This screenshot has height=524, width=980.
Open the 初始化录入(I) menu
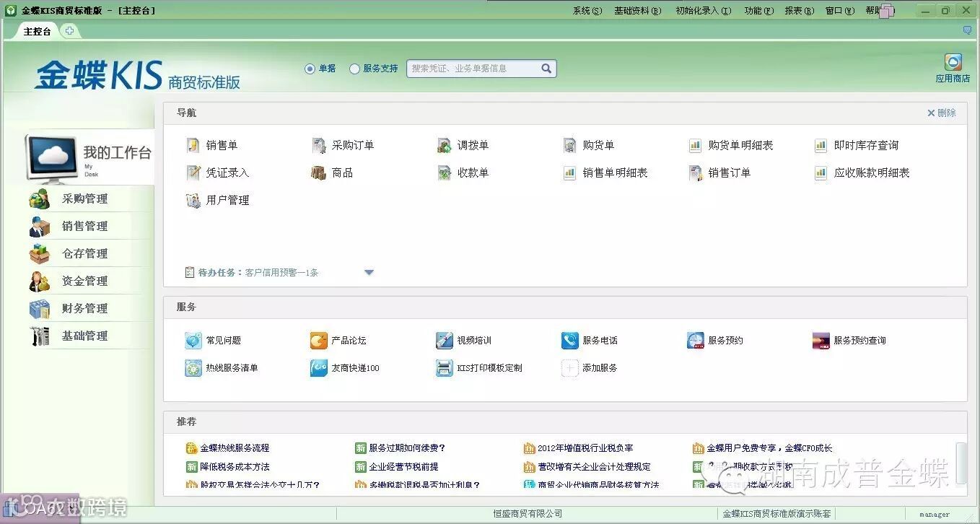pos(703,11)
